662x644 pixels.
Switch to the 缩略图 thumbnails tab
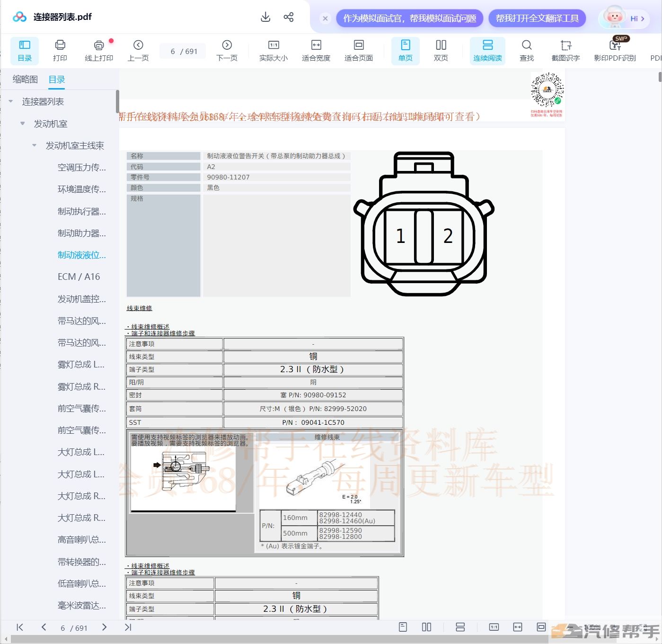[25, 80]
